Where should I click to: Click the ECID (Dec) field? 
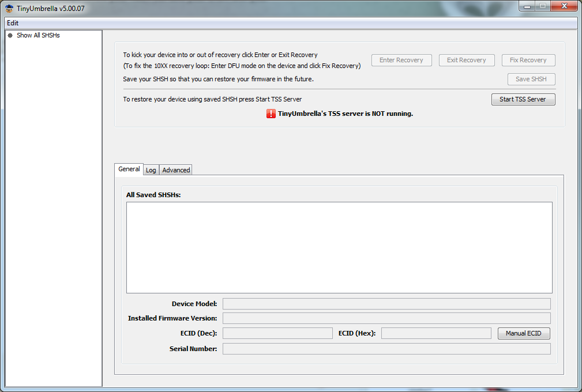click(277, 333)
